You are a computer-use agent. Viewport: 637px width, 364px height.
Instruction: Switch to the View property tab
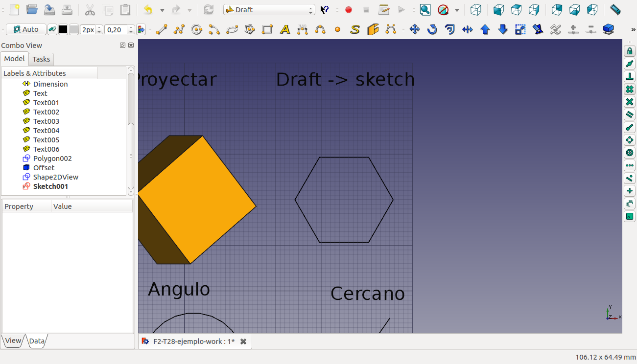(13, 341)
